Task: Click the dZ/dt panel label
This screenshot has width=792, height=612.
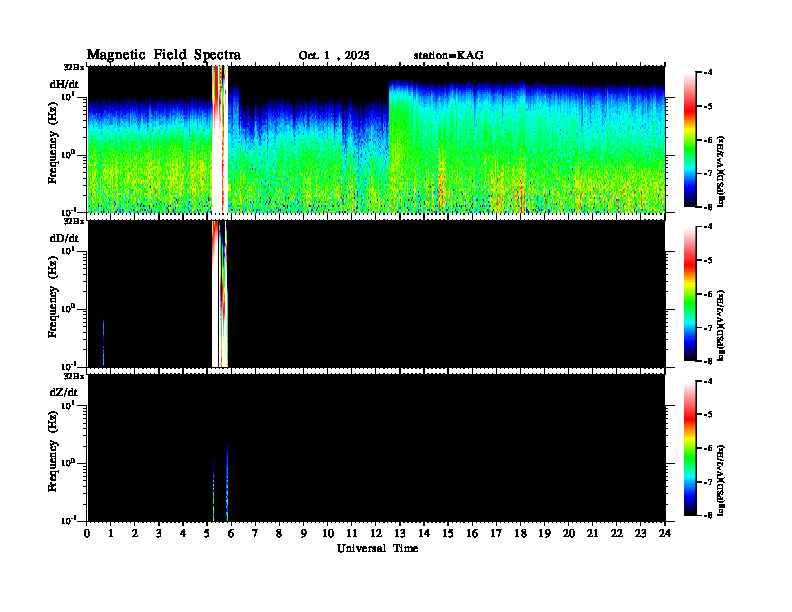Action: coord(64,392)
